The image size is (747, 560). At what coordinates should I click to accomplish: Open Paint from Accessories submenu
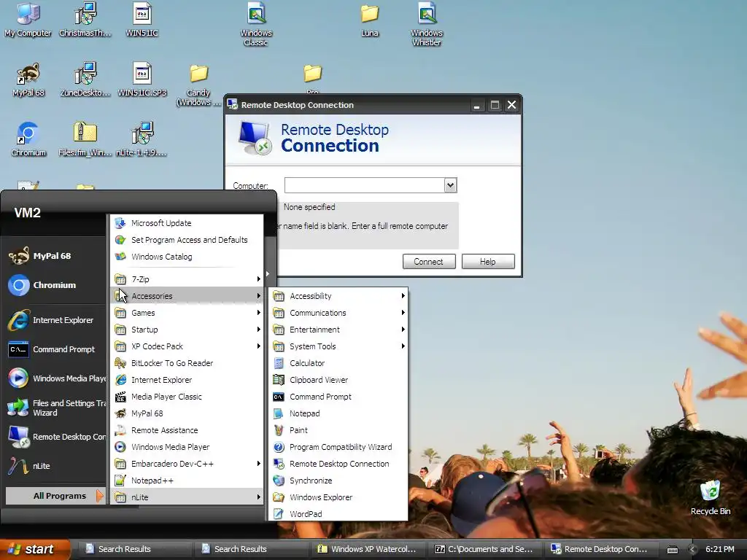(338, 430)
